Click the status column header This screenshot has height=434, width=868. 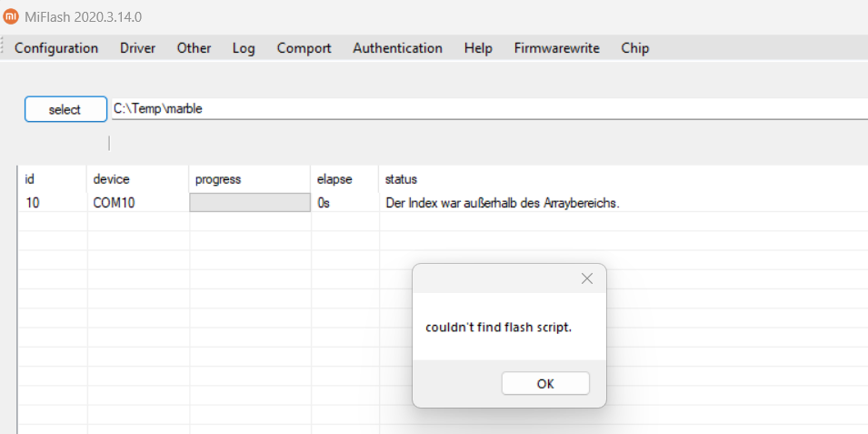tap(401, 179)
